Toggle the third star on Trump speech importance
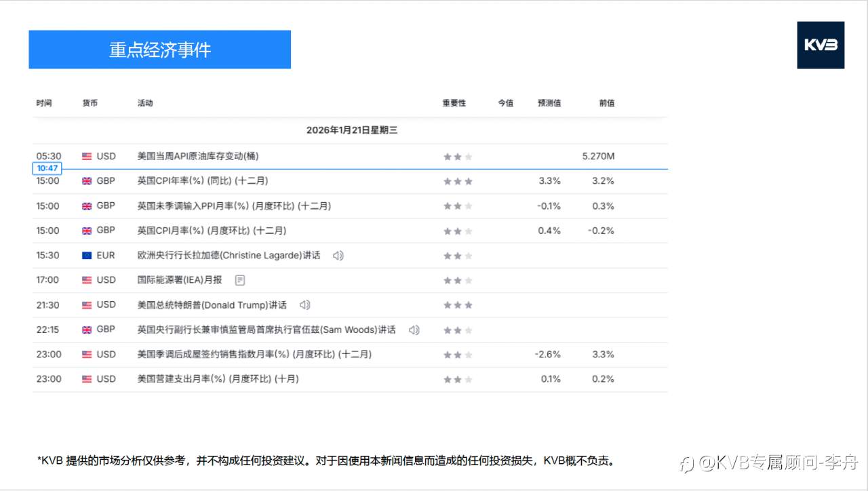 (468, 305)
